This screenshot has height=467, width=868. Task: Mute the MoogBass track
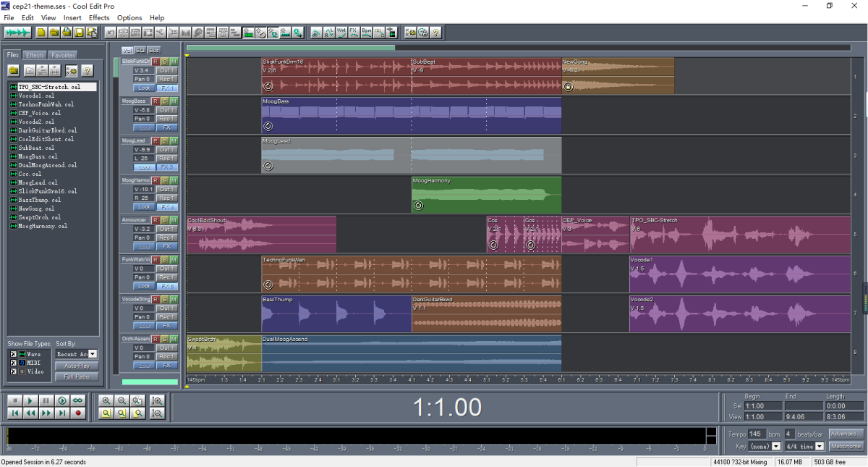point(174,101)
